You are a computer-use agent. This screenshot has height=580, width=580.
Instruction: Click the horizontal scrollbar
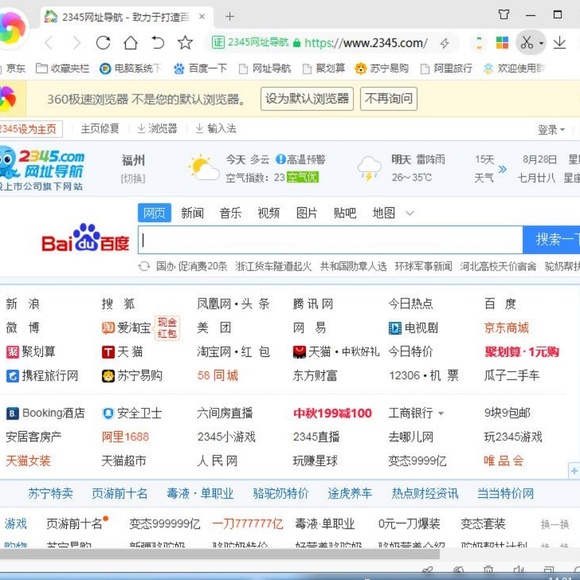(220, 554)
